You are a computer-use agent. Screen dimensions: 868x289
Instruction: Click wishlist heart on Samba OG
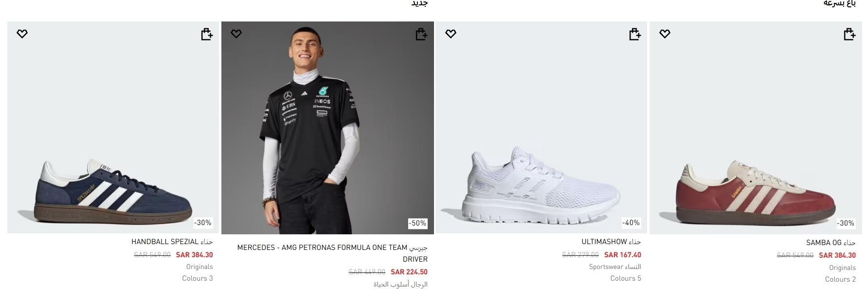pyautogui.click(x=665, y=34)
